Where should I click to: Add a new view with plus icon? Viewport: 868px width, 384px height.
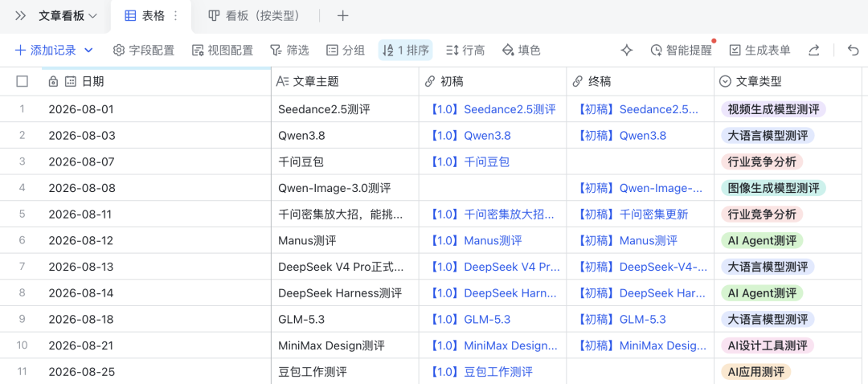click(342, 16)
